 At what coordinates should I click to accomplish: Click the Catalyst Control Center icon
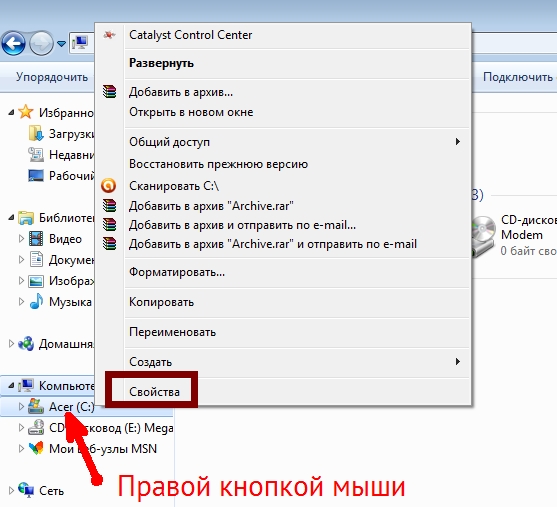[109, 35]
